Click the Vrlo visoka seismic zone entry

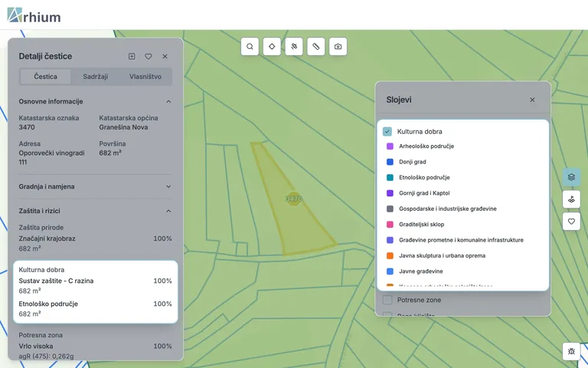click(36, 347)
